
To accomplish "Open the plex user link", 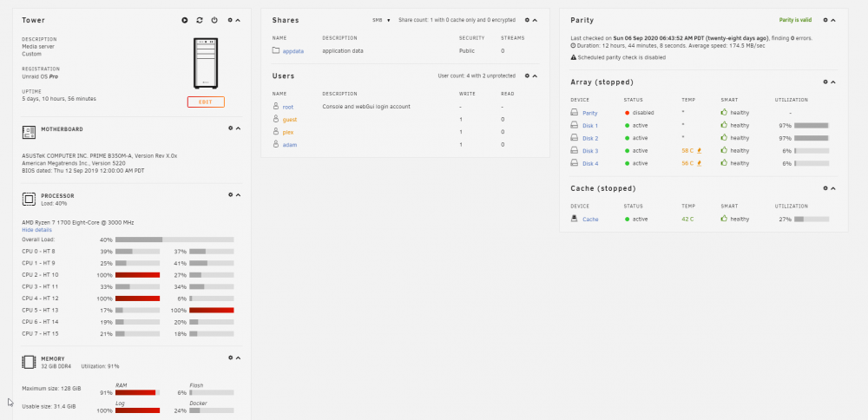I will pos(288,132).
